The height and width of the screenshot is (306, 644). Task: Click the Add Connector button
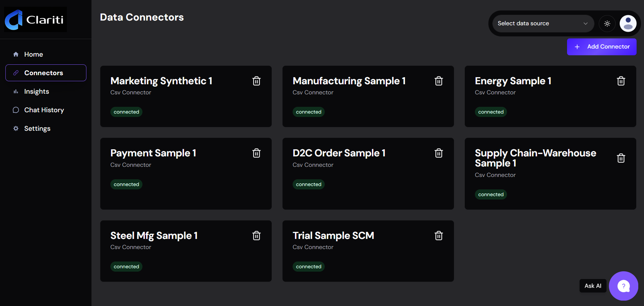(602, 47)
